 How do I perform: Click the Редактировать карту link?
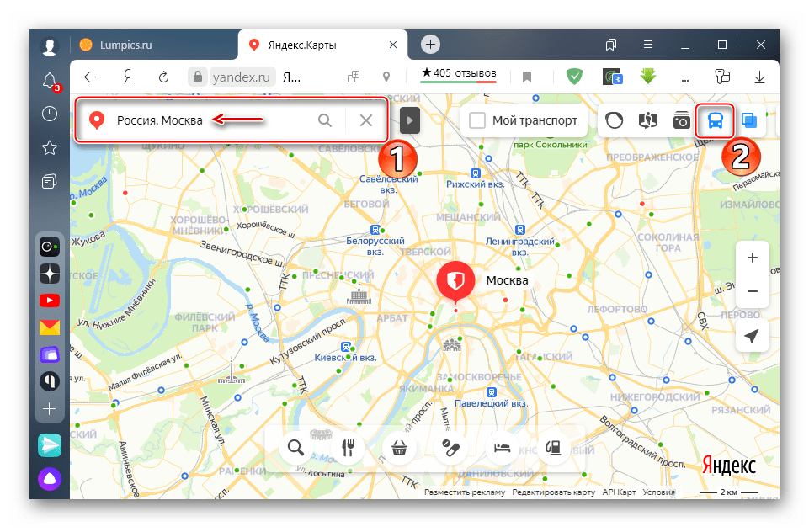point(553,492)
